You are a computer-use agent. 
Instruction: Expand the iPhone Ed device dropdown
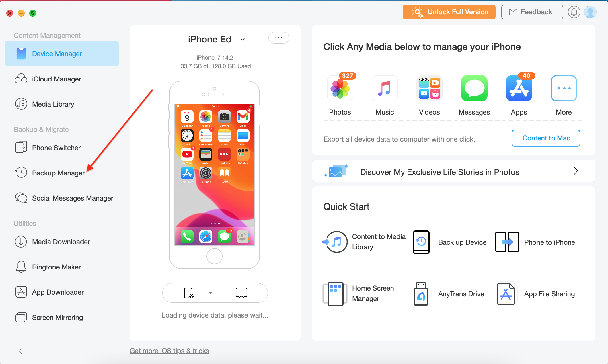243,40
